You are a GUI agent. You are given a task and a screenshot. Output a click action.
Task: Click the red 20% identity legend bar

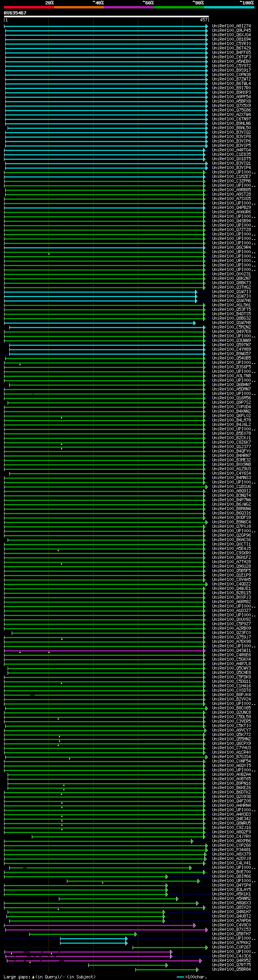[x=29, y=7]
